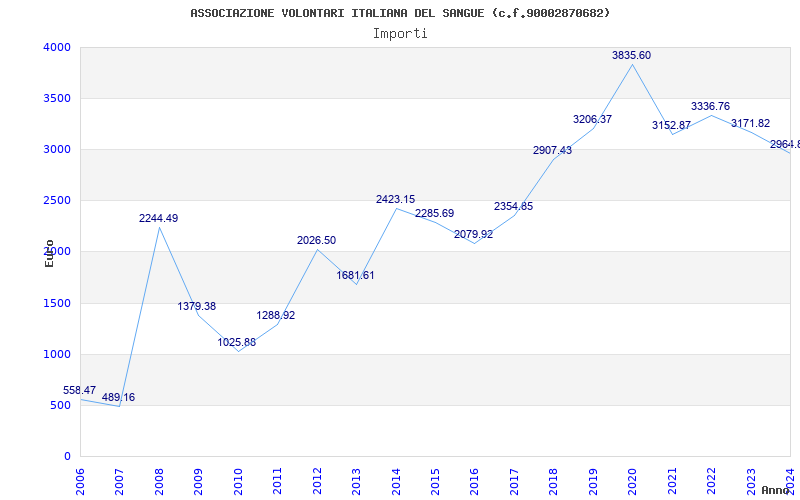
Task: Select the data label 1379.38
Action: (196, 307)
